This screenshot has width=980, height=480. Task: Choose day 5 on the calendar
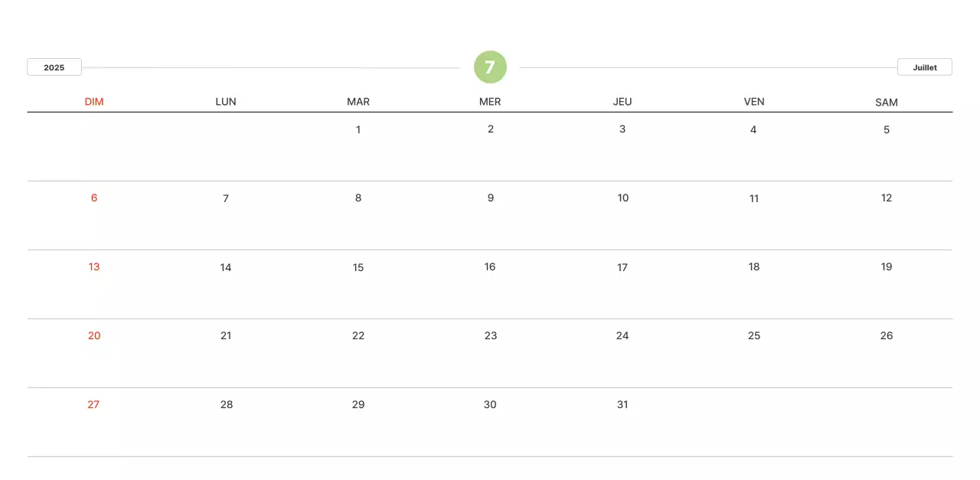pos(887,129)
